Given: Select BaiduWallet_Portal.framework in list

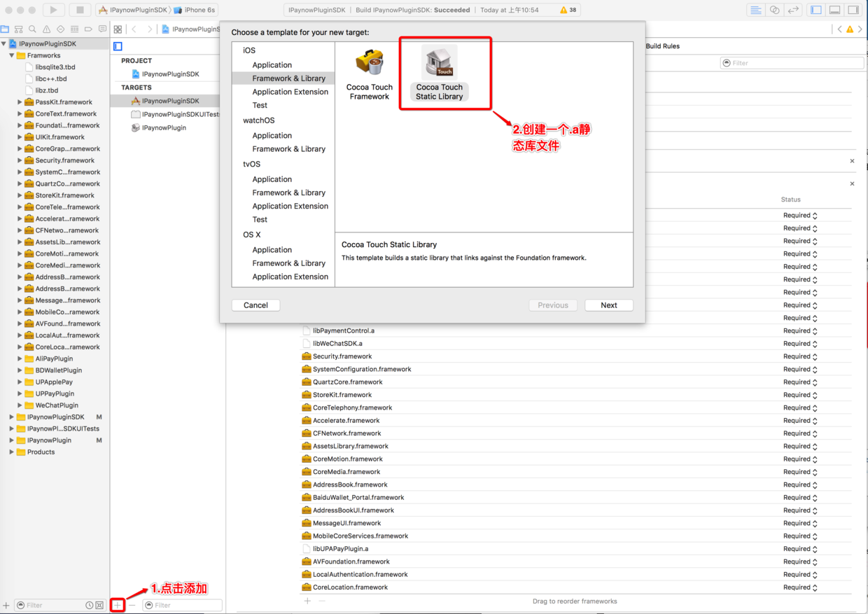Looking at the screenshot, I should pyautogui.click(x=358, y=498).
